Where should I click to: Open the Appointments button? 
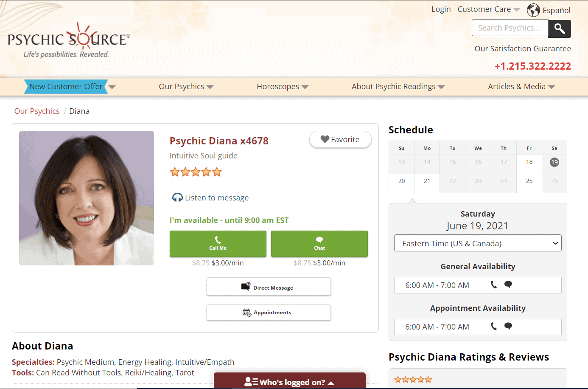[x=269, y=313]
